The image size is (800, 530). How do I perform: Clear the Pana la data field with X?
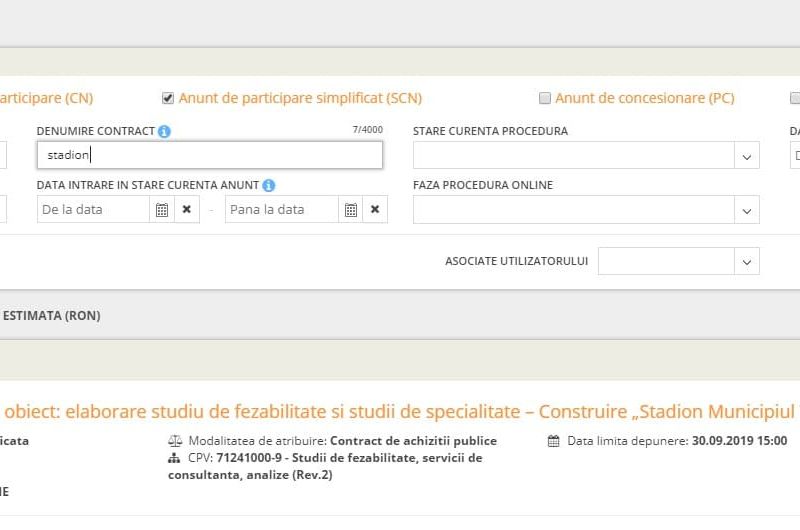[x=375, y=210]
